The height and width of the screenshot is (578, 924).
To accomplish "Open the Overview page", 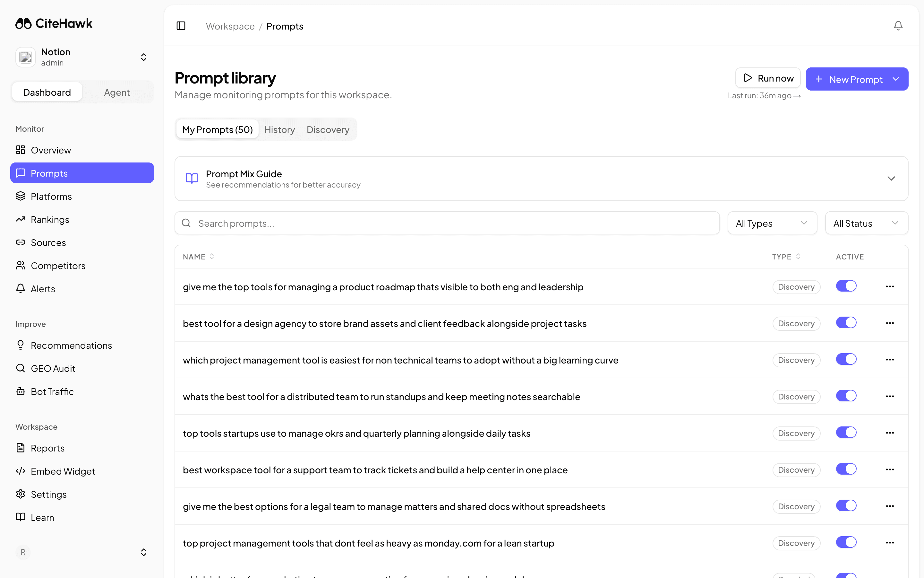I will tap(82, 150).
